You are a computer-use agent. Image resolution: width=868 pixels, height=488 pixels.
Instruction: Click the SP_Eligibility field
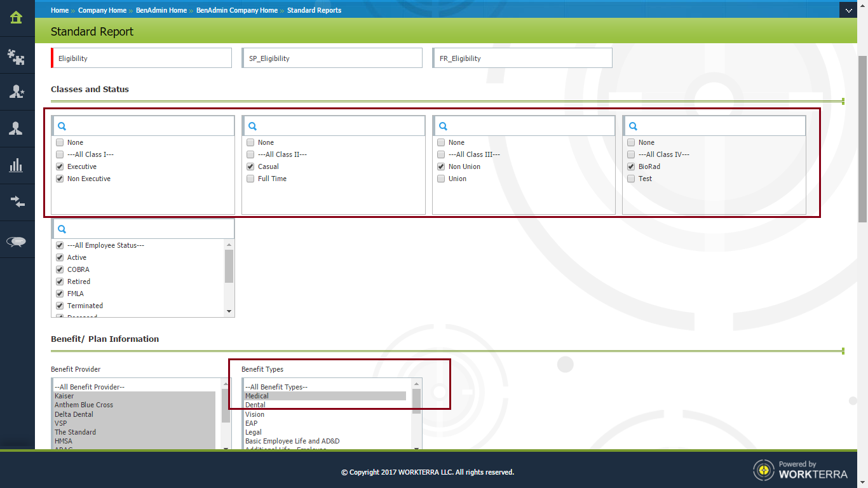(x=332, y=58)
